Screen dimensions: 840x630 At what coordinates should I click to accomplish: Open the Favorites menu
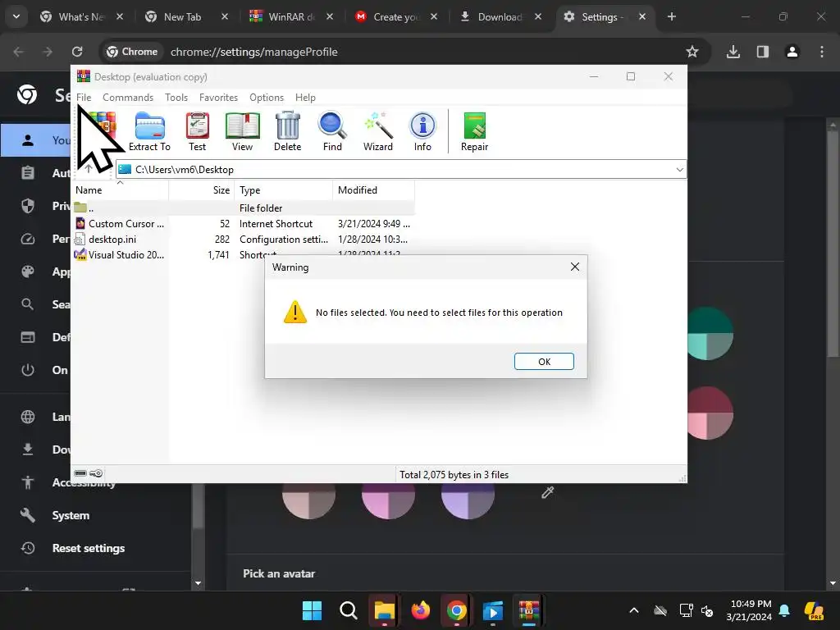point(218,98)
